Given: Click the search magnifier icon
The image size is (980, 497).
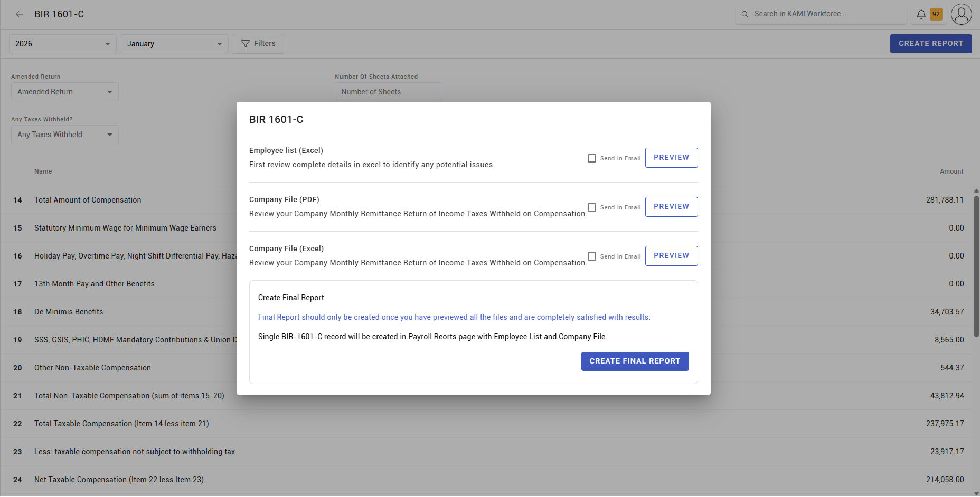Looking at the screenshot, I should pyautogui.click(x=745, y=14).
